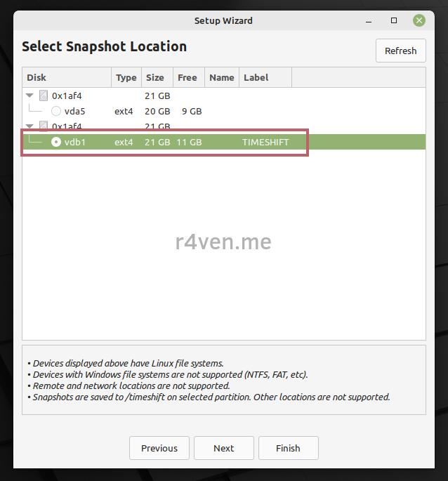Select the vdb1 partition radio button
448x481 pixels.
[x=56, y=142]
